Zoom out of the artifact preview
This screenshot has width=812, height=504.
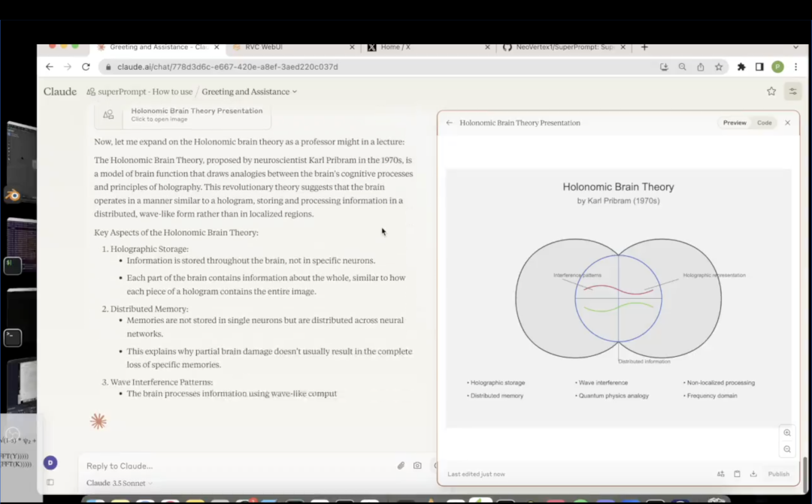pos(787,449)
